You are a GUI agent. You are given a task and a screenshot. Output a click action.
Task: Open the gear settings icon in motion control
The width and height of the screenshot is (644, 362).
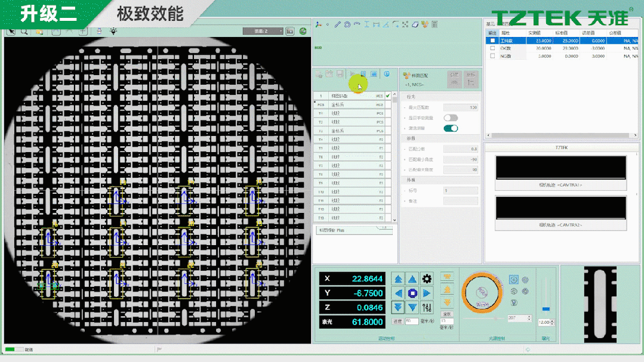pyautogui.click(x=426, y=279)
